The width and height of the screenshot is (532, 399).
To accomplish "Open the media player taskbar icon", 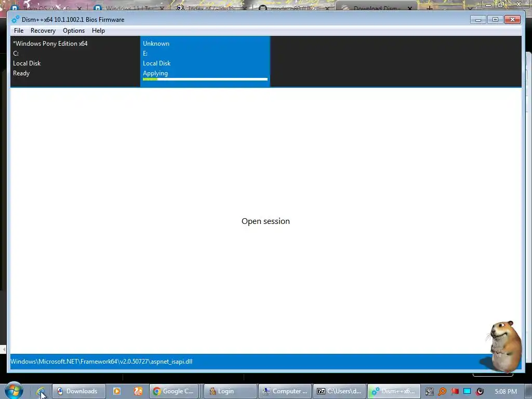I will (117, 391).
